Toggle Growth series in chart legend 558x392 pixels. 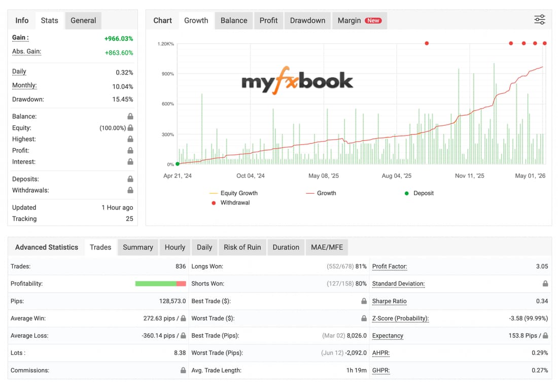[x=321, y=193]
